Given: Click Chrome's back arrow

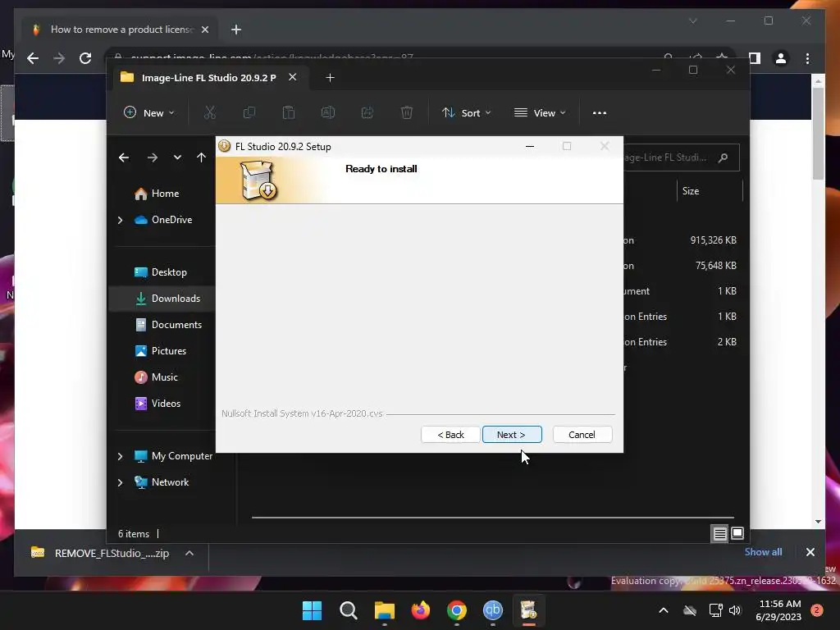Looking at the screenshot, I should point(33,58).
